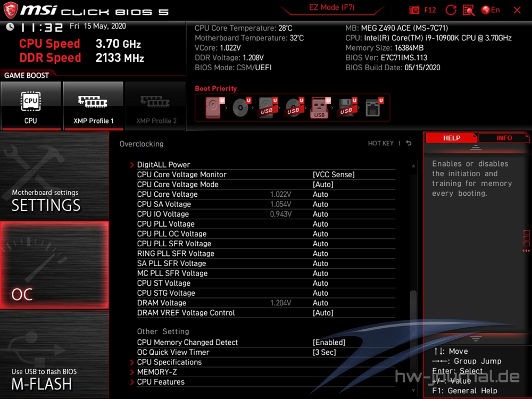Select the USB floppy boot device icon
Screen dimensions: 532x399
tap(347, 107)
